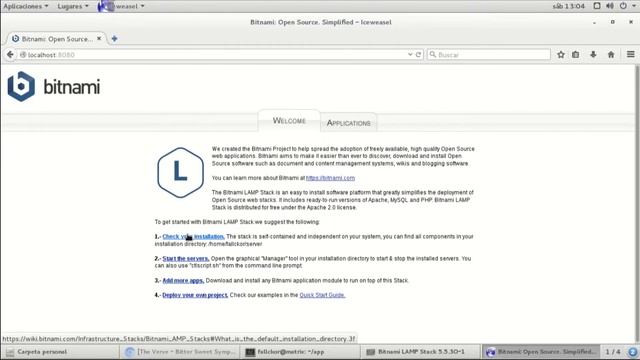Open the power icon in top panel
The width and height of the screenshot is (640, 360).
pos(623,6)
